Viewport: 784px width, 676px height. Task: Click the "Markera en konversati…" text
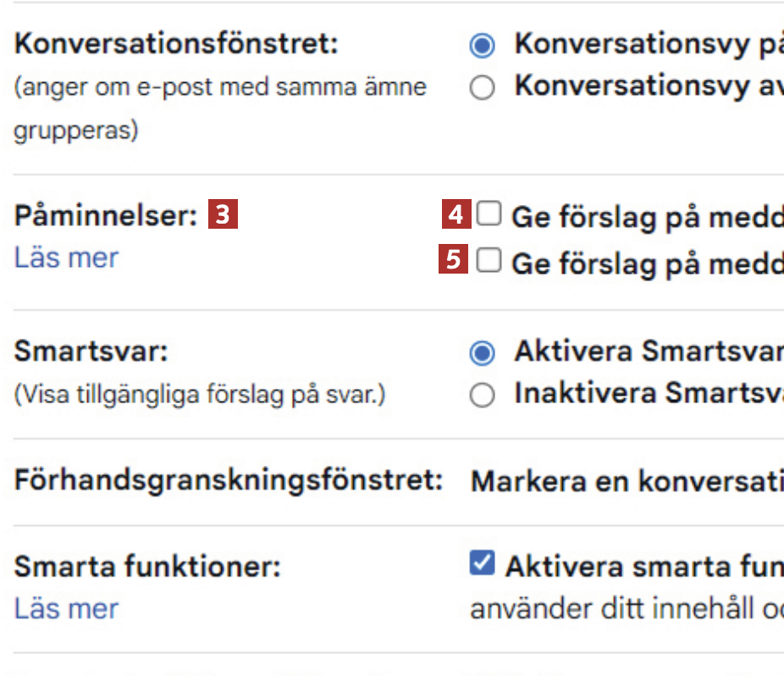click(x=627, y=481)
